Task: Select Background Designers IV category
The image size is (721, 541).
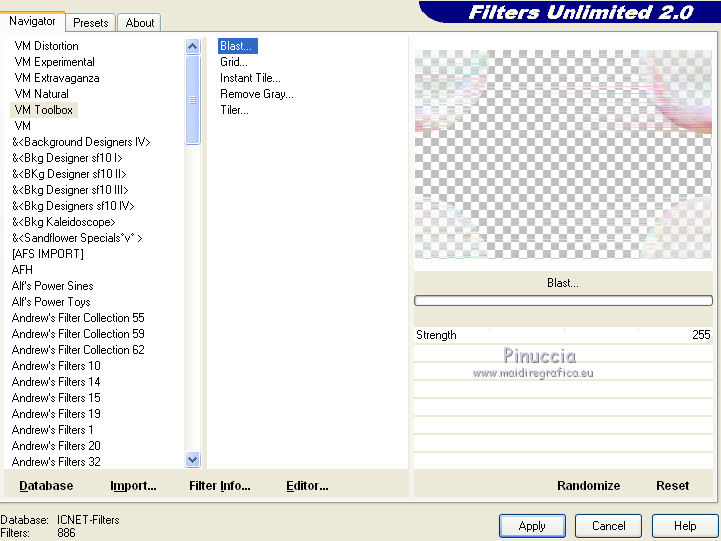Action: (81, 142)
